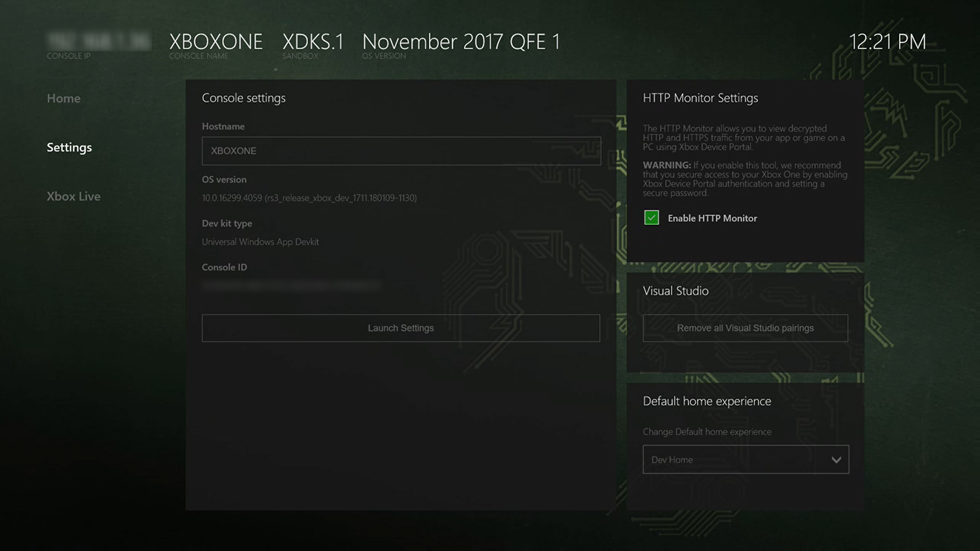
Task: Select the Settings navigation menu item
Action: pos(69,147)
